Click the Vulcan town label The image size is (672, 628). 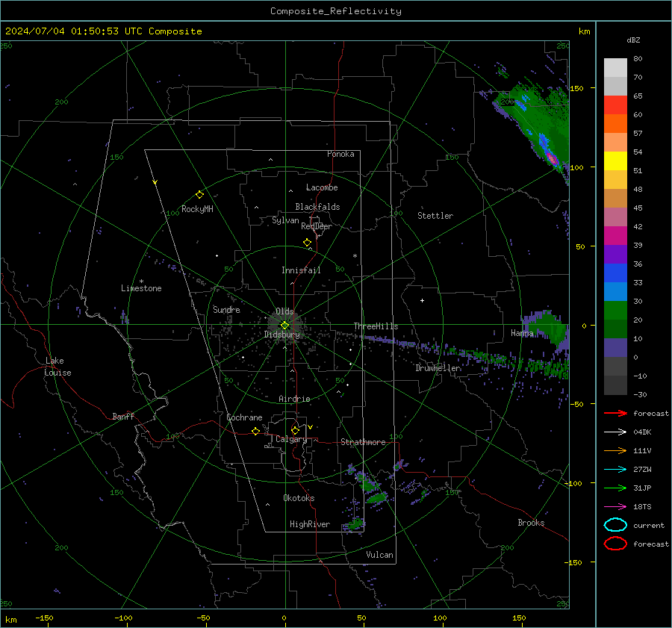[x=380, y=555]
